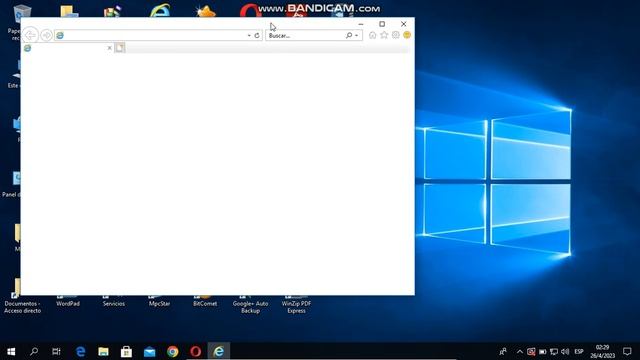
Task: Launch Google Chrome from the taskbar
Action: [173, 351]
